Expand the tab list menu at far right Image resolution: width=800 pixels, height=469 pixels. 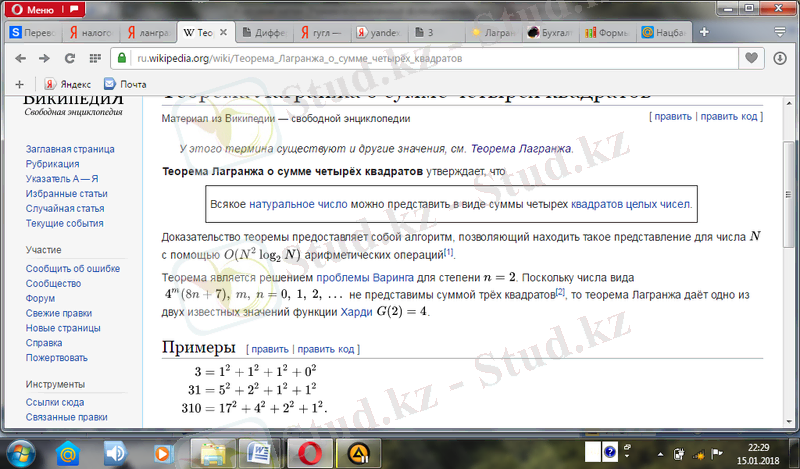780,31
